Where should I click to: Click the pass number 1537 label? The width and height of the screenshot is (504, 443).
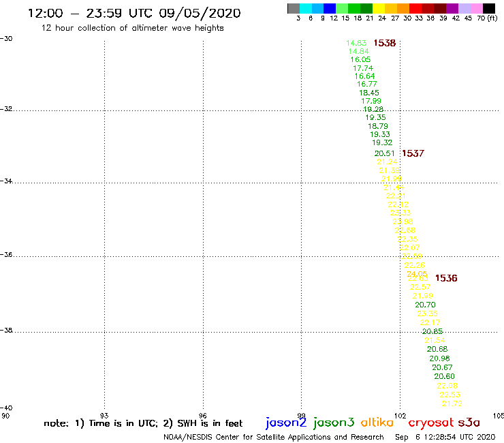pos(413,153)
